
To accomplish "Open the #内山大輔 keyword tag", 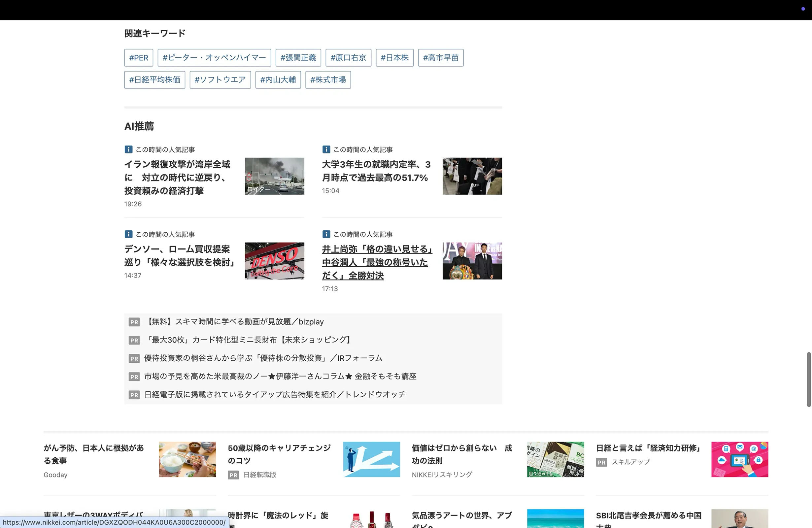I will point(278,80).
